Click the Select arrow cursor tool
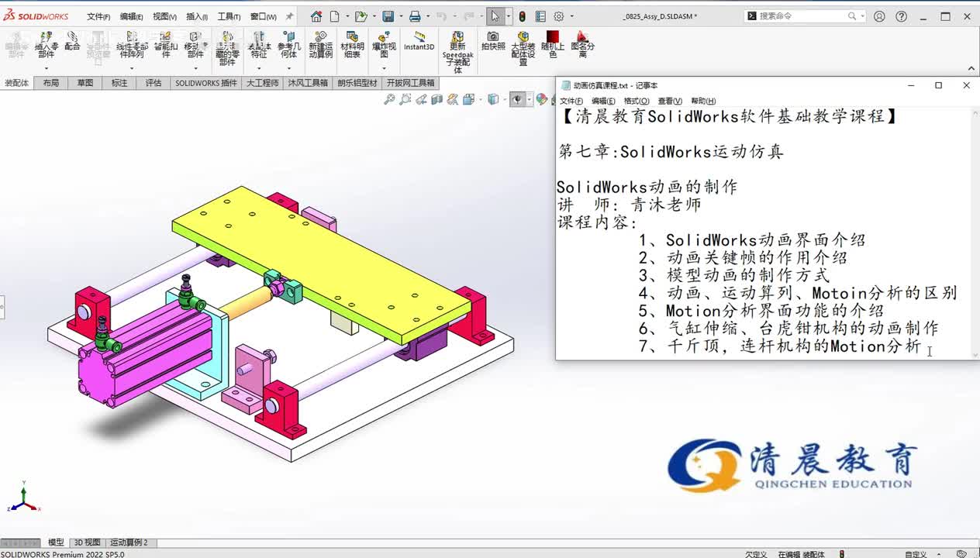 [x=495, y=16]
